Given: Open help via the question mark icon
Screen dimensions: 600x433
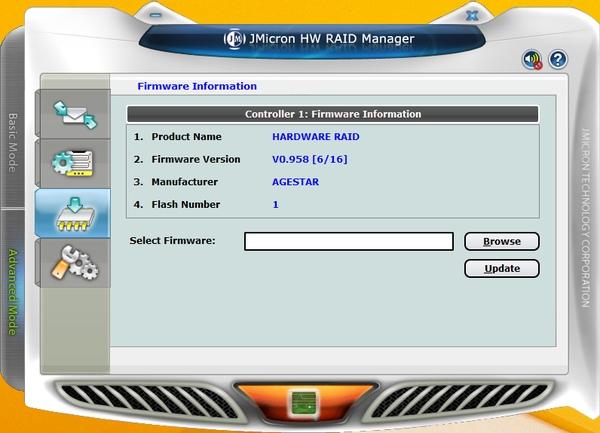Looking at the screenshot, I should [x=558, y=59].
